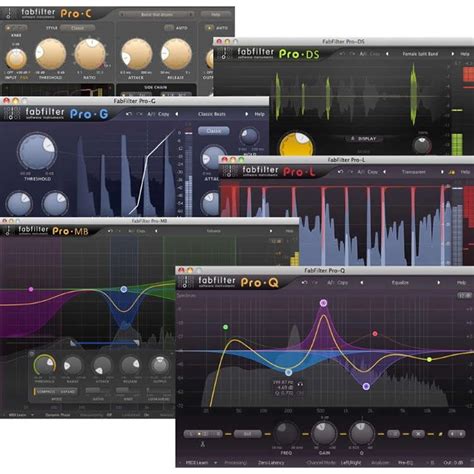Click the Ratio knob in Pro-C
The image size is (474, 474).
tap(90, 54)
